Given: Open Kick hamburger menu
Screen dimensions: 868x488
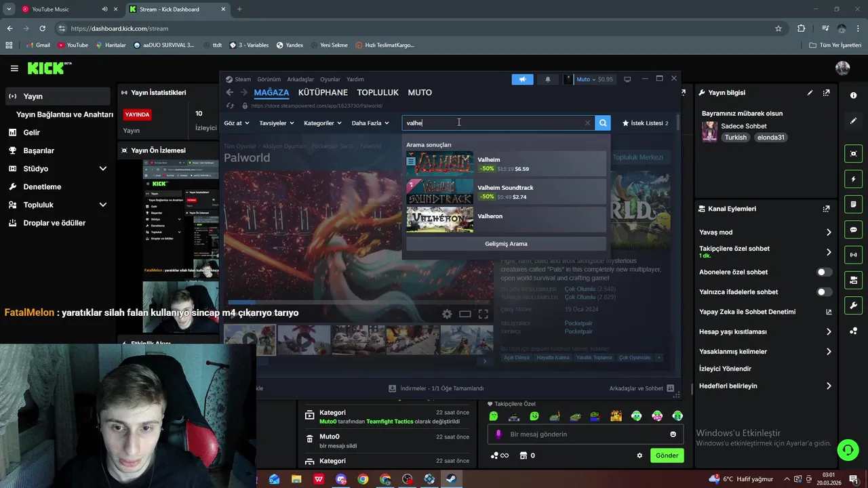Looking at the screenshot, I should (x=14, y=68).
